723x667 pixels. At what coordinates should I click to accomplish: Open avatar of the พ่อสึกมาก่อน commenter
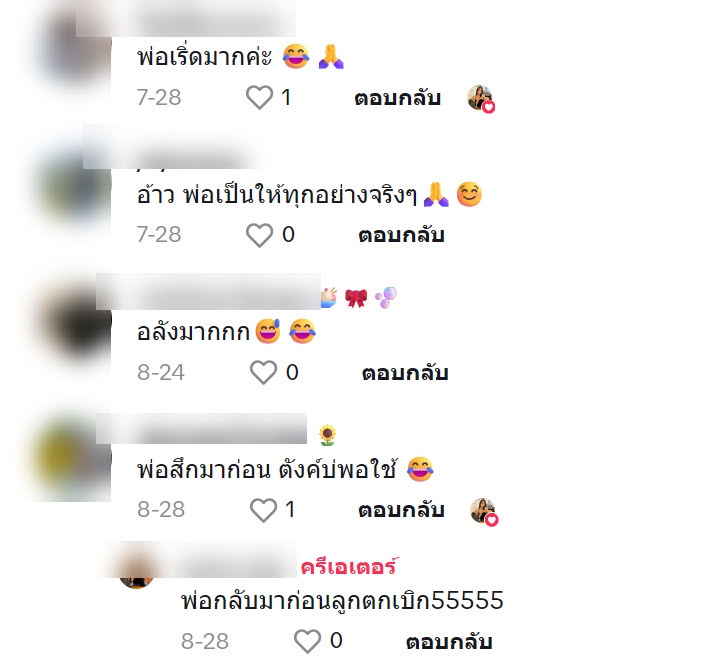pos(73,456)
